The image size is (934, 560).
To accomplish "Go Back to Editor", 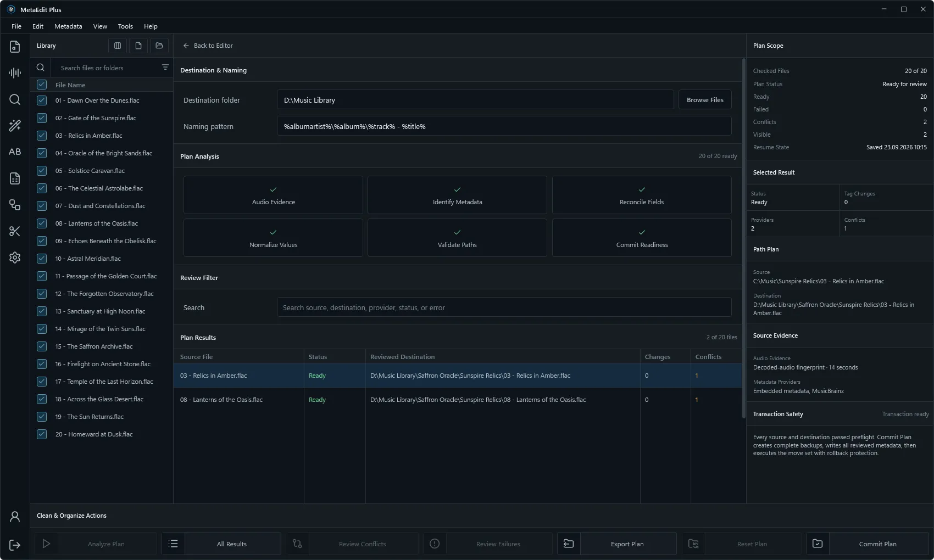I will (208, 46).
